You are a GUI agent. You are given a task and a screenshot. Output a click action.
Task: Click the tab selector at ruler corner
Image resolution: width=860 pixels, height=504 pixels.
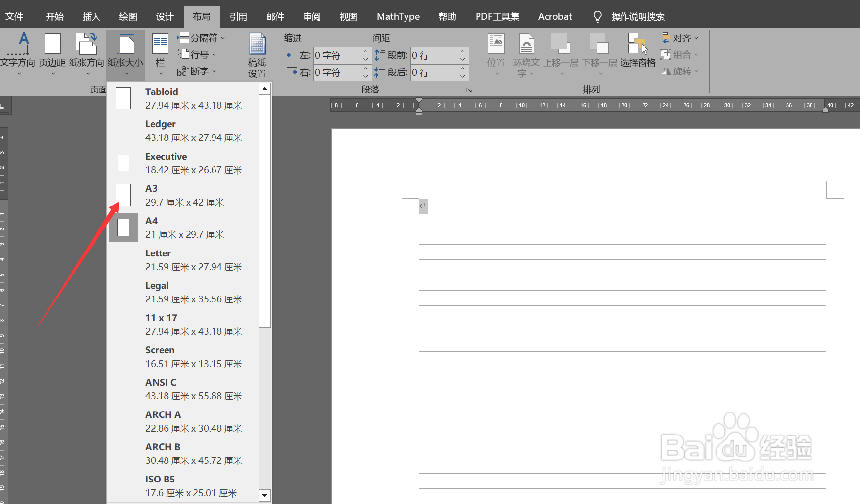(4, 106)
